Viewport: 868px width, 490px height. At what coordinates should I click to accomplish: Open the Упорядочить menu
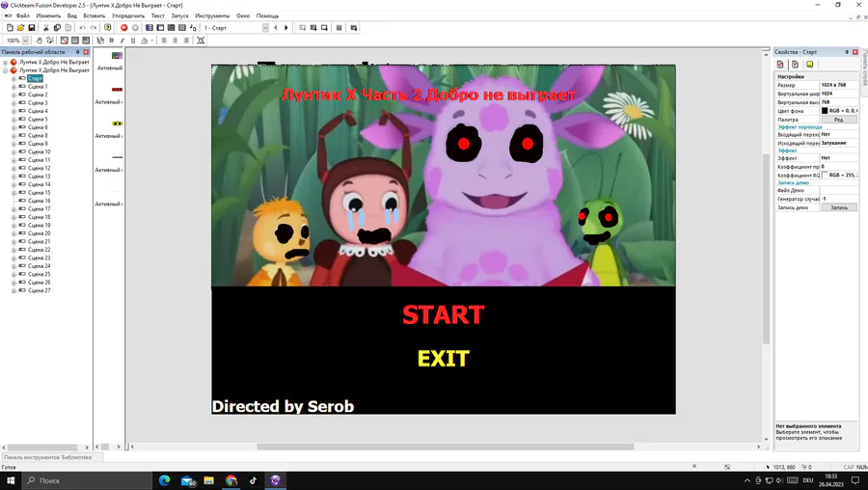point(128,16)
